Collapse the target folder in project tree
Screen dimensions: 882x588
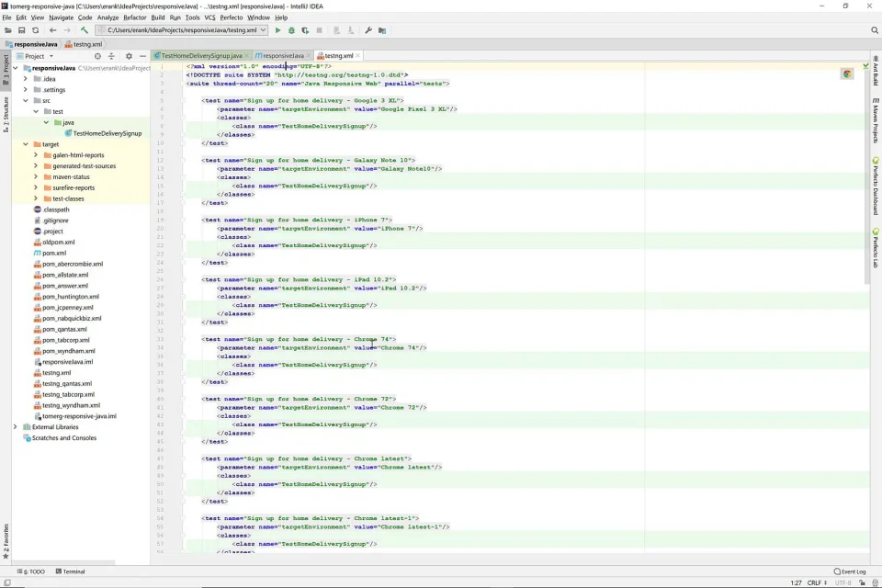tap(27, 144)
